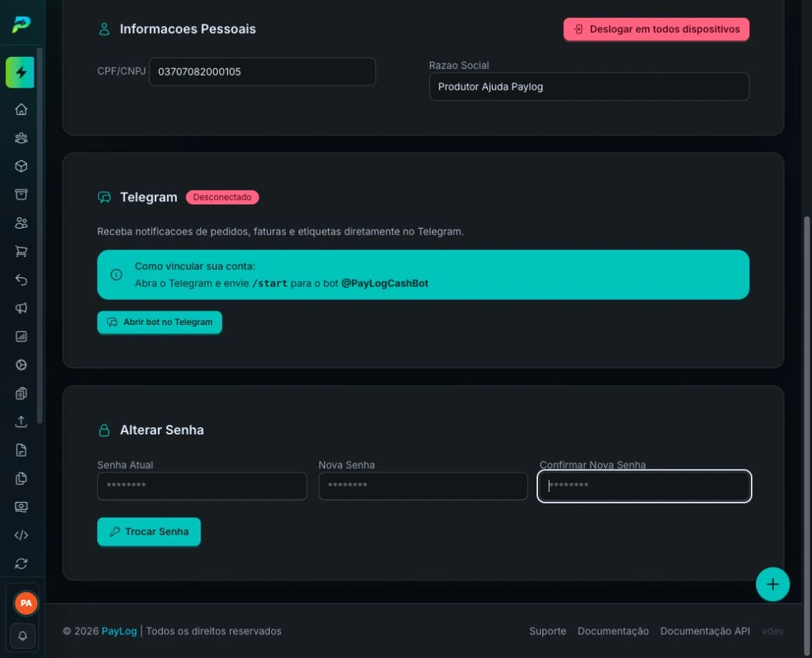Click the @PayLogCashBot bot name

385,283
